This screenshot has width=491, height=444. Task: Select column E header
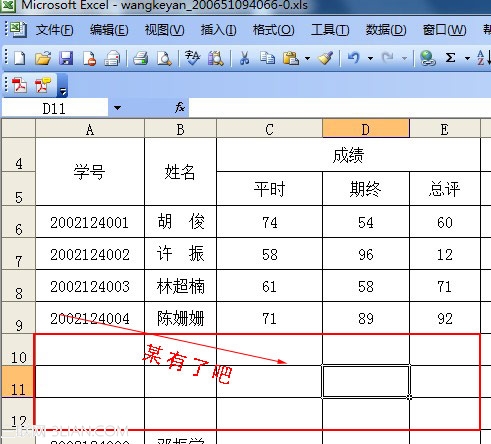tap(445, 129)
